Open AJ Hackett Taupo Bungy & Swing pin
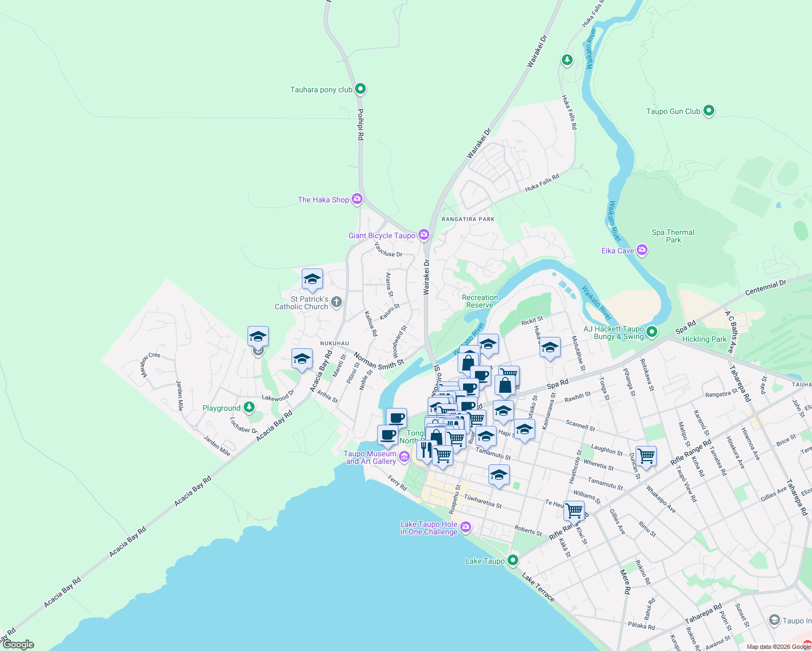Viewport: 812px width, 651px height. click(652, 331)
